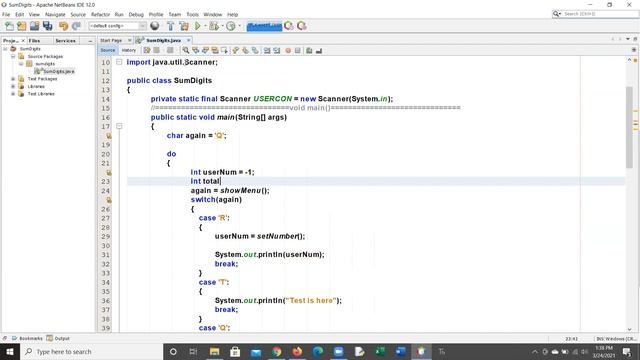
Task: Open the Navigate menu
Action: pyautogui.click(x=55, y=14)
